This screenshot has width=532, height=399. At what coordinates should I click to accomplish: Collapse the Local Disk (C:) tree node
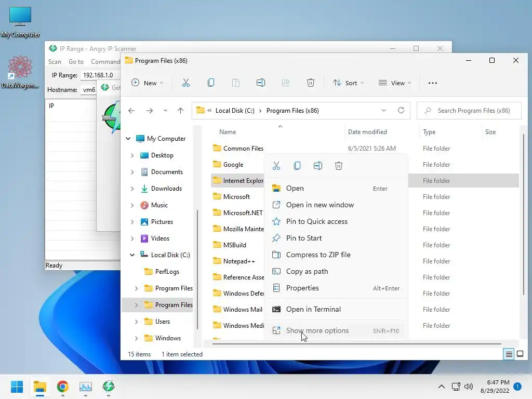click(132, 255)
